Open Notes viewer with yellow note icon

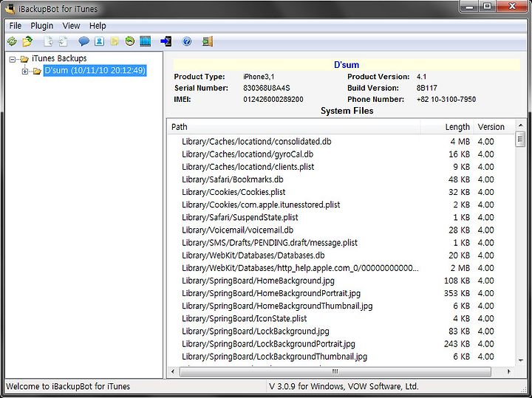(x=115, y=41)
